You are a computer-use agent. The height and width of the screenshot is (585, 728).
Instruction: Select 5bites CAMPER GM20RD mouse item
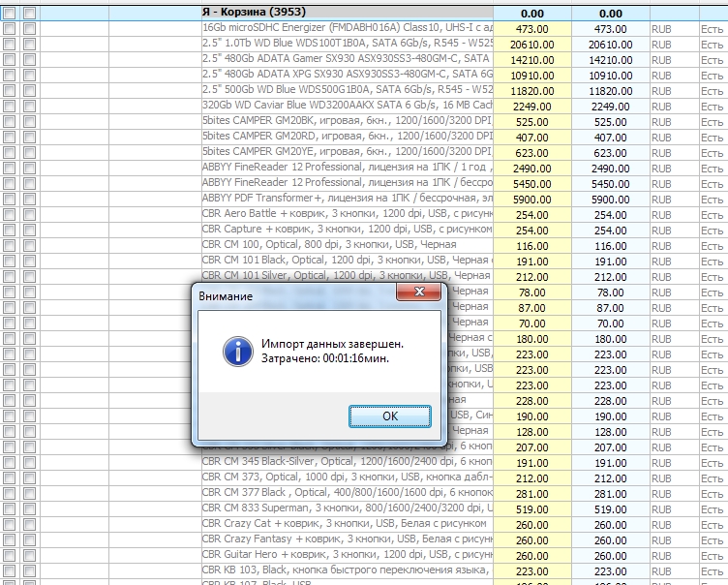348,137
